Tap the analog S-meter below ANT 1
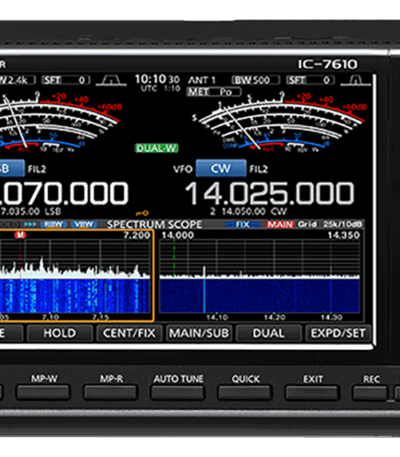 [280, 123]
